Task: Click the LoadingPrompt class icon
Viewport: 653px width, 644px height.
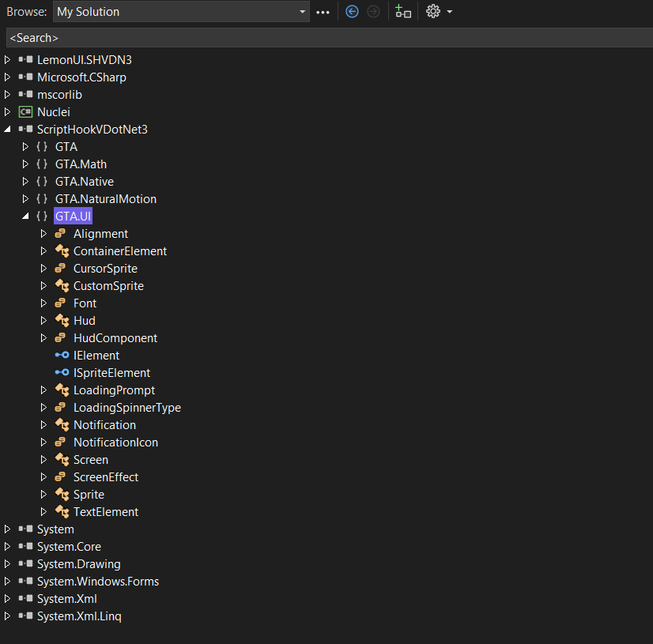Action: pos(62,390)
